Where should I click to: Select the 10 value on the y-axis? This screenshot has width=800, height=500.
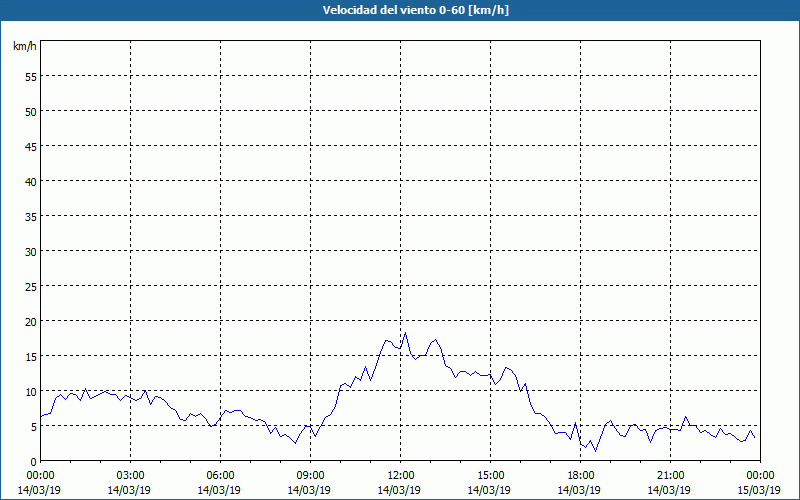click(x=31, y=391)
